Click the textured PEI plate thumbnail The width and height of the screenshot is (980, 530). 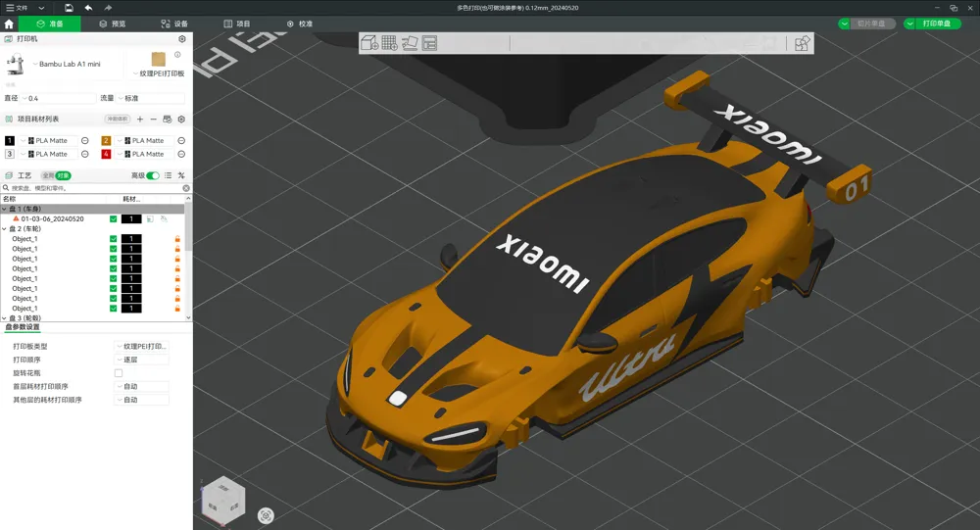click(x=158, y=59)
